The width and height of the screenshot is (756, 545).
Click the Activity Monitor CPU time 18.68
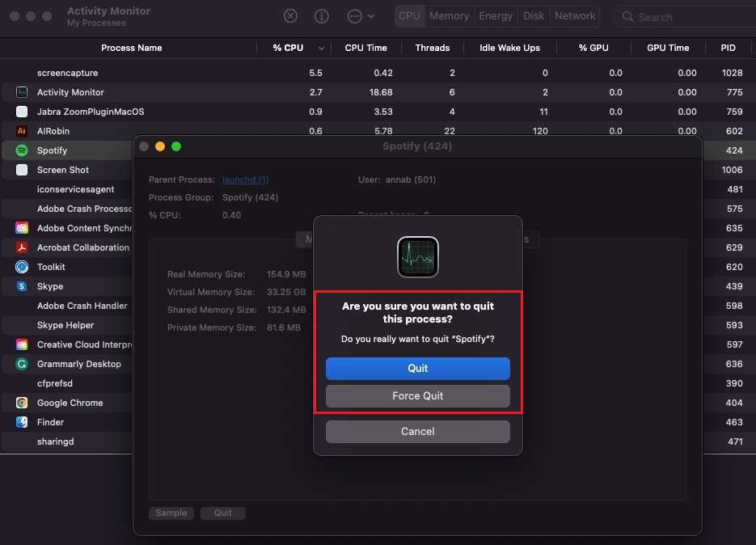(381, 92)
